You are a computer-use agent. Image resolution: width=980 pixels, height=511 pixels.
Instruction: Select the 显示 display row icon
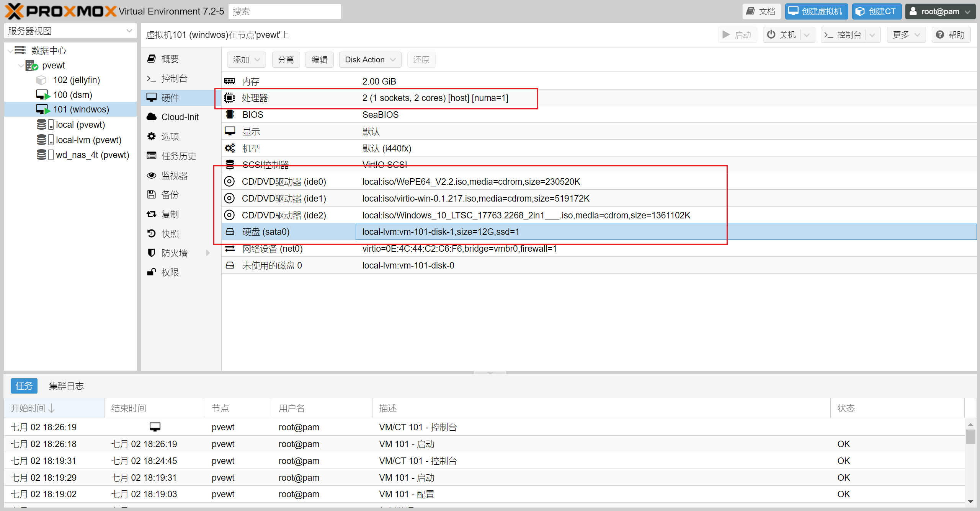(230, 131)
